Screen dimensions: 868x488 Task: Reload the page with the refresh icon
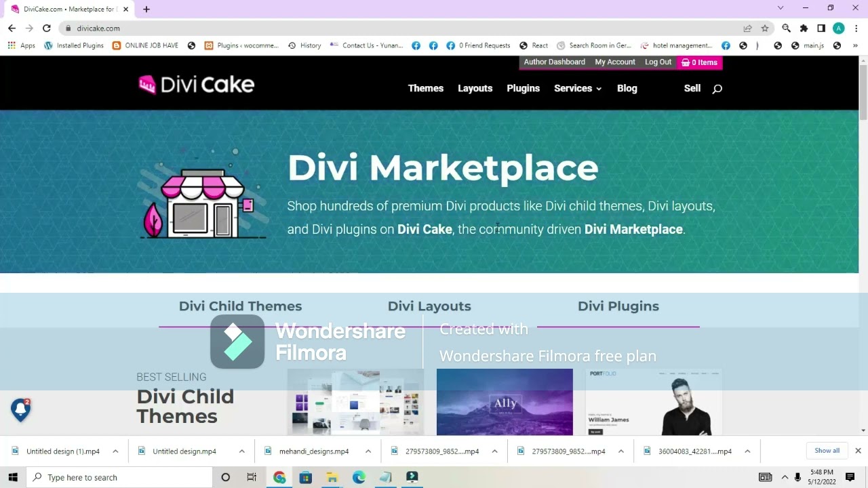(x=46, y=28)
